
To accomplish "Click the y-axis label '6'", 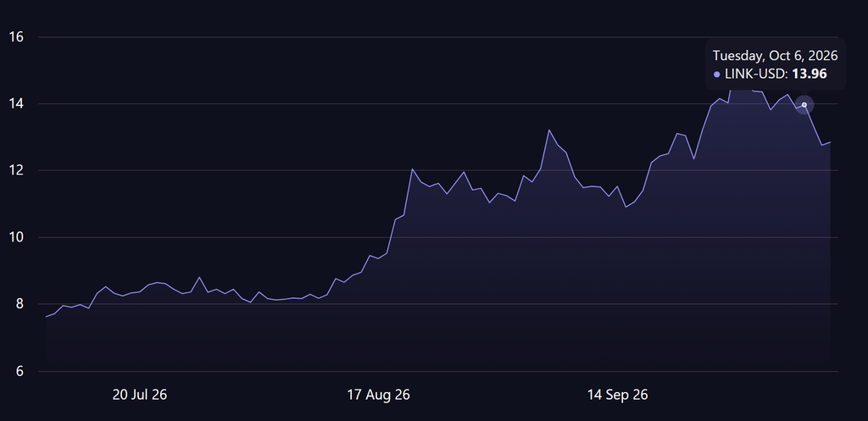I will tap(19, 371).
